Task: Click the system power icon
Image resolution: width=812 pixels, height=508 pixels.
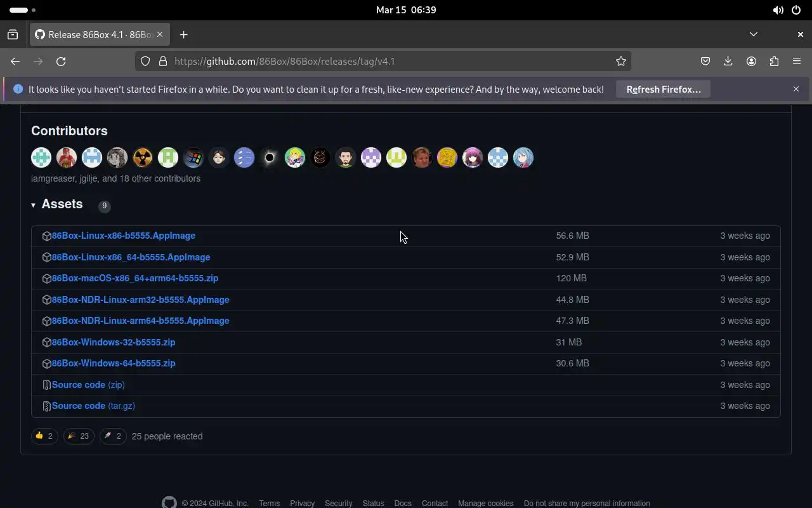Action: click(796, 10)
